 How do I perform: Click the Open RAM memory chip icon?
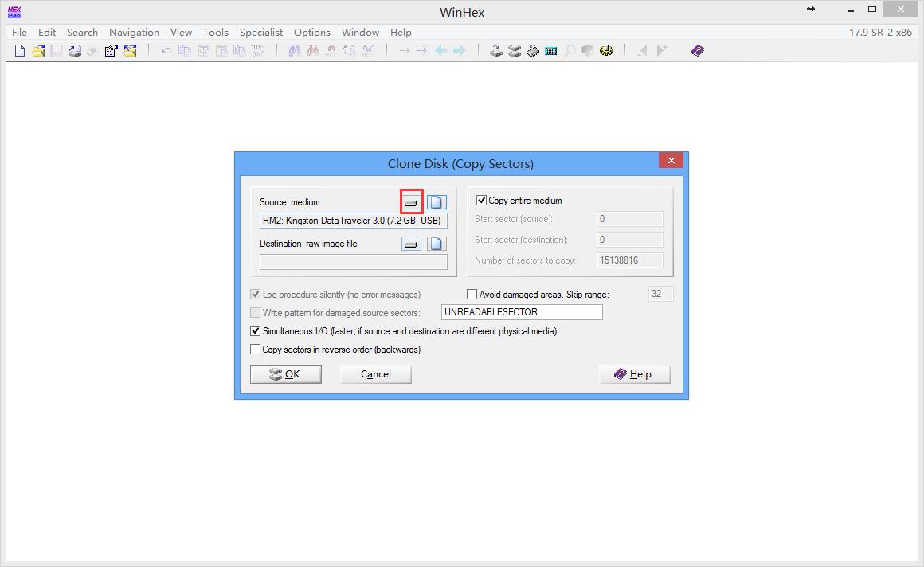click(x=533, y=51)
